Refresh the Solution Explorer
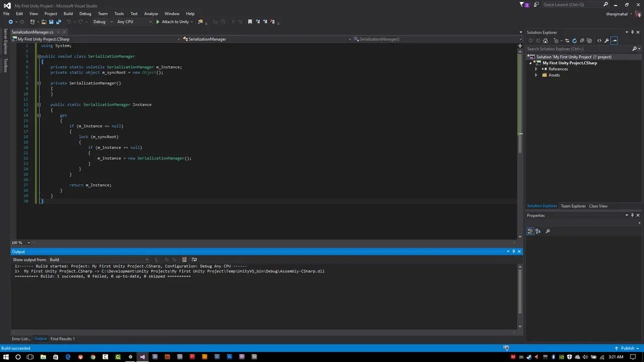The height and width of the screenshot is (362, 644). click(x=575, y=41)
